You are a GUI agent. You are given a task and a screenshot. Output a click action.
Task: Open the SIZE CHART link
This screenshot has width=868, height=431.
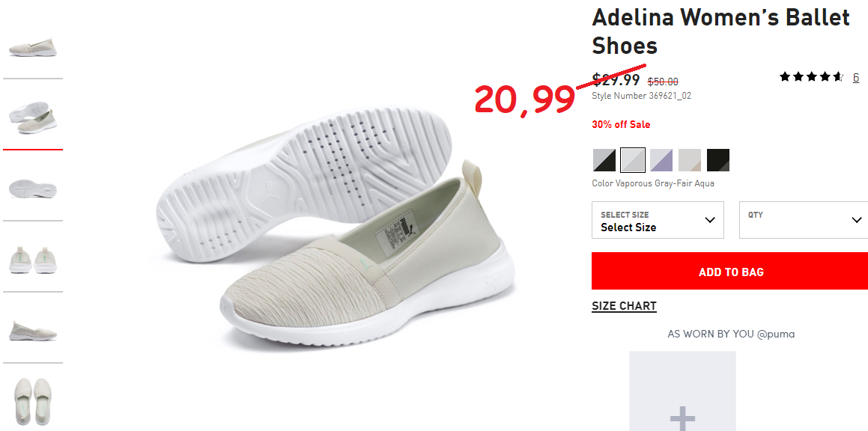point(624,307)
